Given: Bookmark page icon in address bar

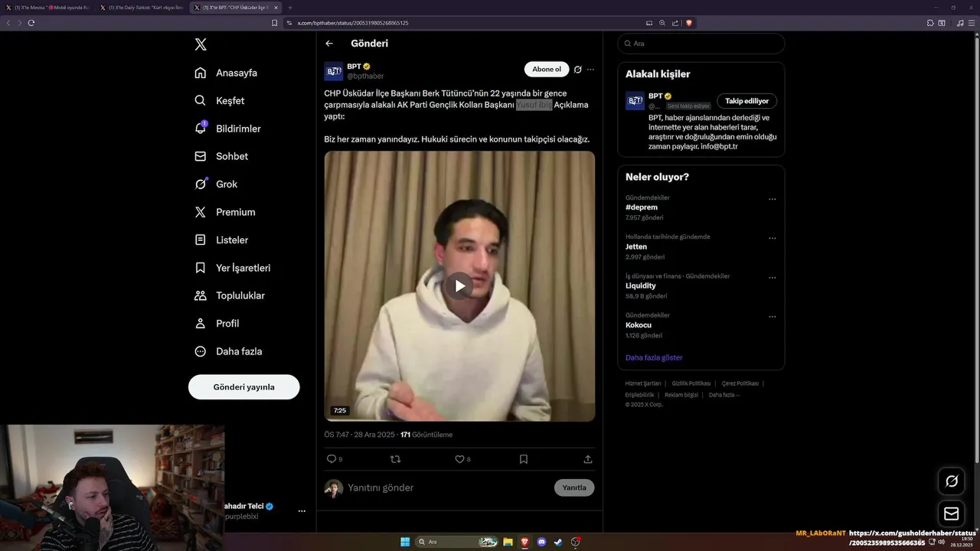Looking at the screenshot, I should pyautogui.click(x=275, y=23).
